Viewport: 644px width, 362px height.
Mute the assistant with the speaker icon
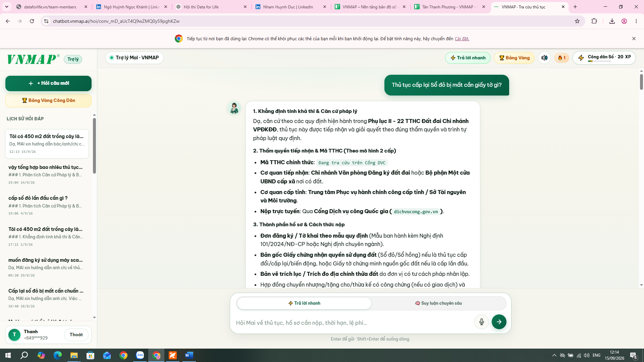point(544,58)
